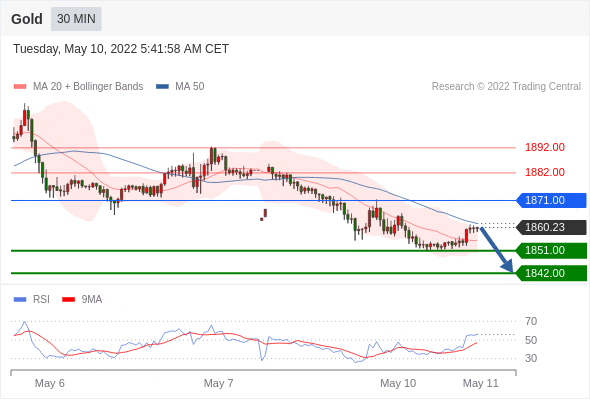Select the 1851.00 support price tag

pyautogui.click(x=551, y=250)
